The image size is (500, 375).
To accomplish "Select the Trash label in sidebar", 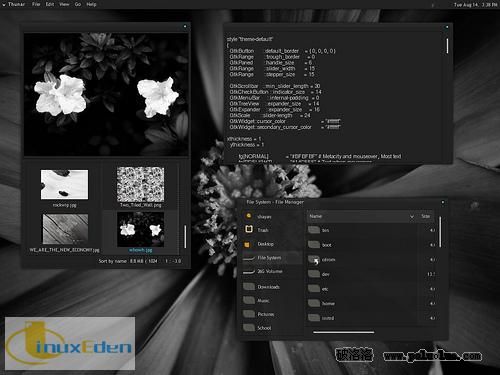I will coord(263,230).
